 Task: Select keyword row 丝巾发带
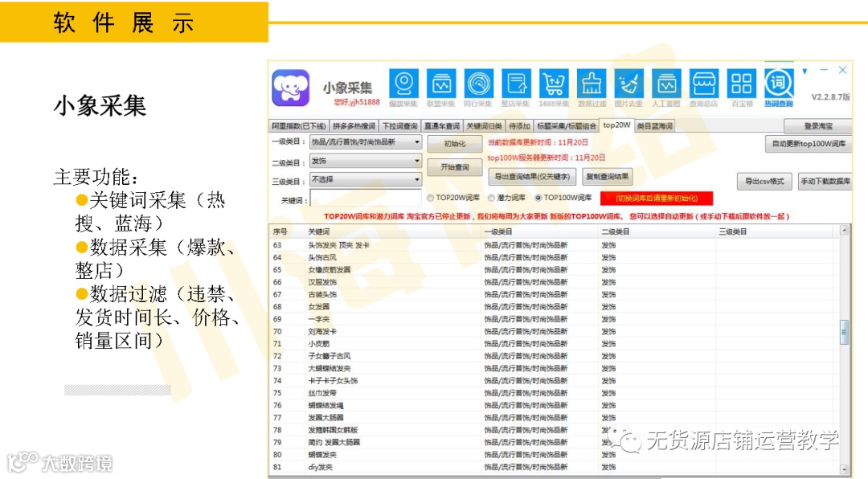point(554,393)
